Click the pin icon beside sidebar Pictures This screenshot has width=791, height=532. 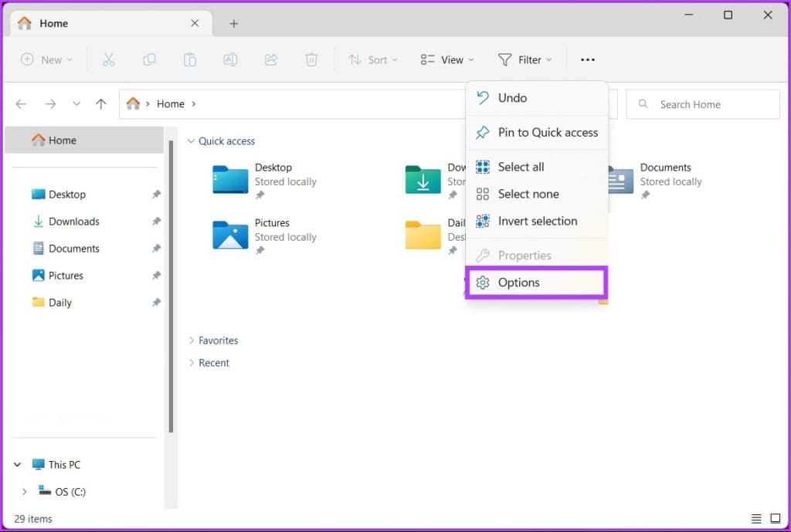coord(156,276)
